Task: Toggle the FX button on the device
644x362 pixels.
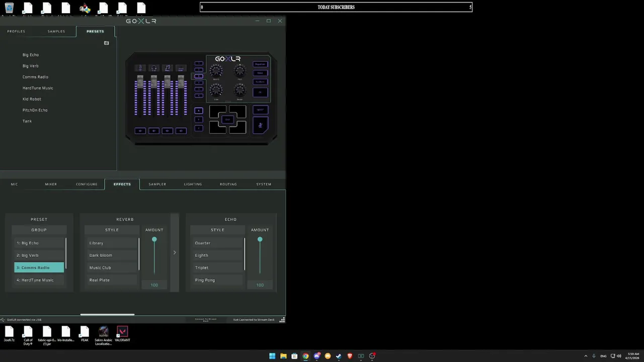Action: (261, 93)
